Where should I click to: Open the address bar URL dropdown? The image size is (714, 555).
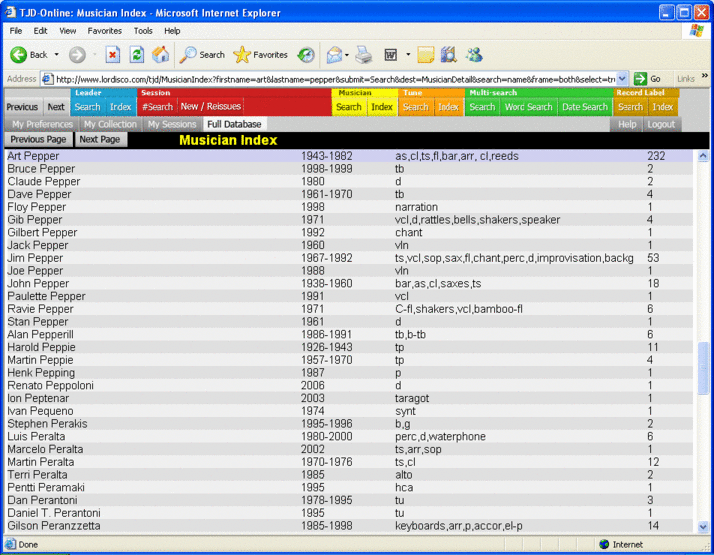[622, 79]
